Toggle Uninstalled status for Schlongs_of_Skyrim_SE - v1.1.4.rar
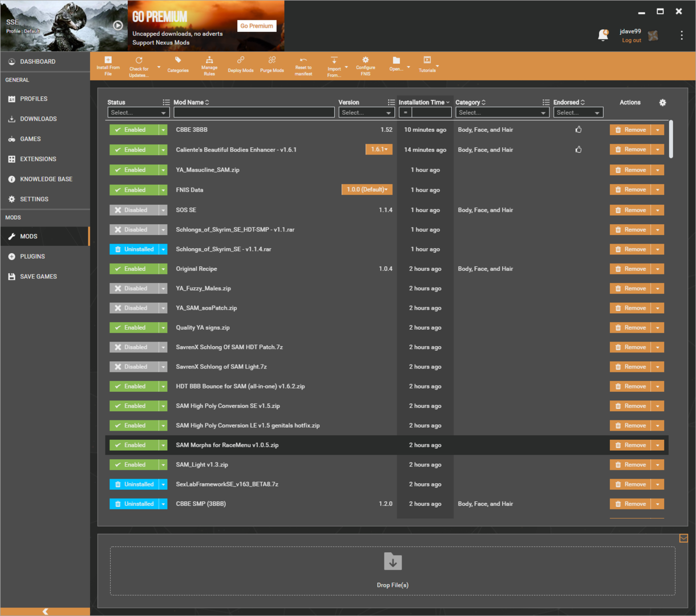The height and width of the screenshot is (616, 696). coord(134,249)
